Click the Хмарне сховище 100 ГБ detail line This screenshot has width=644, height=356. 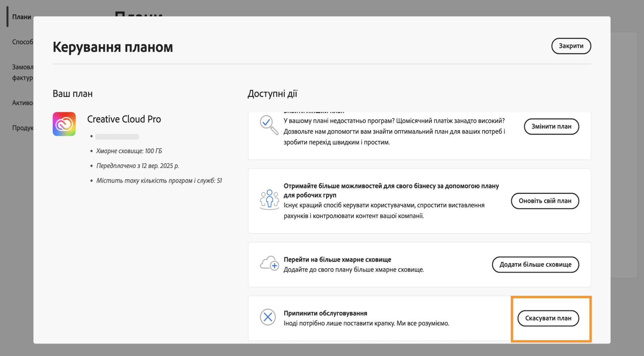129,151
